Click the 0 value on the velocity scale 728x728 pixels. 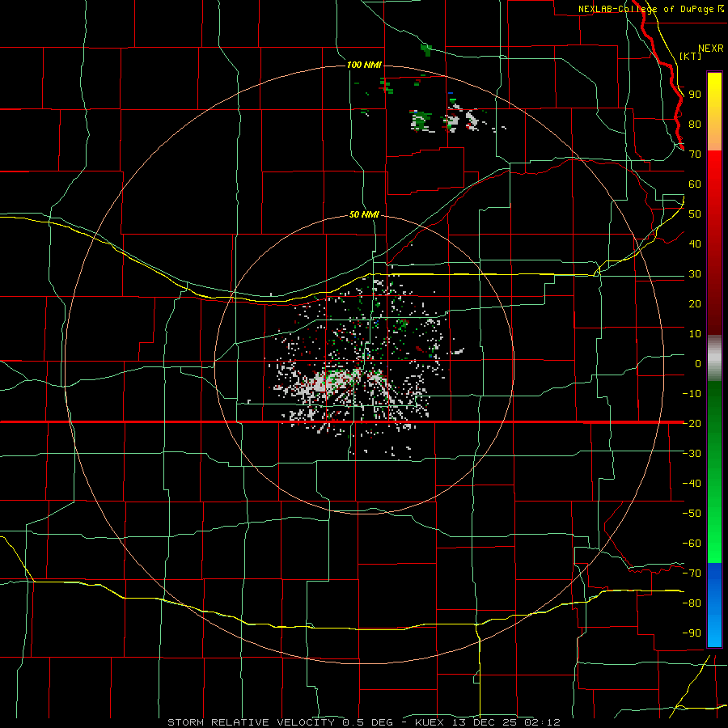pyautogui.click(x=698, y=363)
